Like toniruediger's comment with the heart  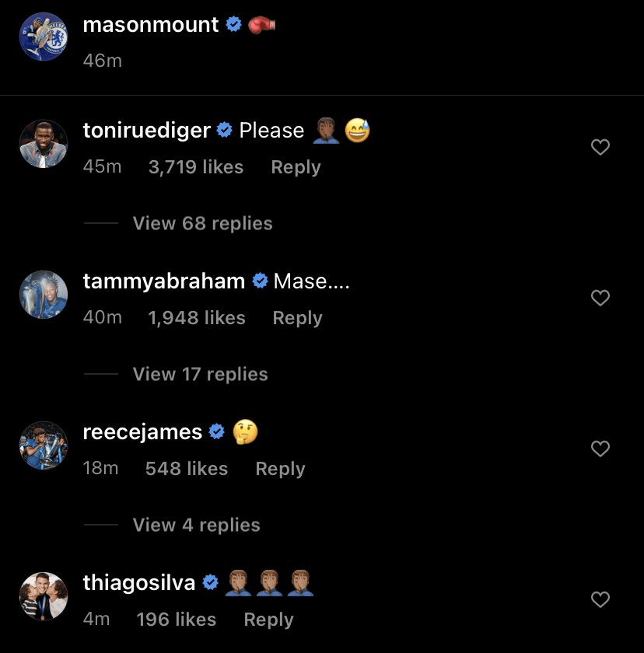click(600, 147)
